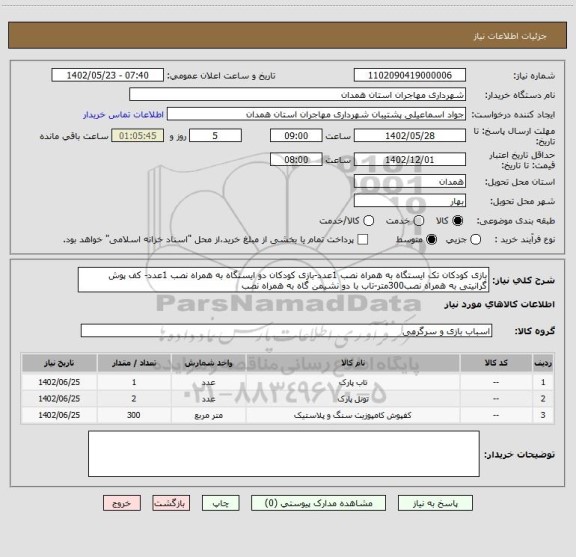Select the کالا radio button
The width and height of the screenshot is (576, 557).
(x=458, y=221)
